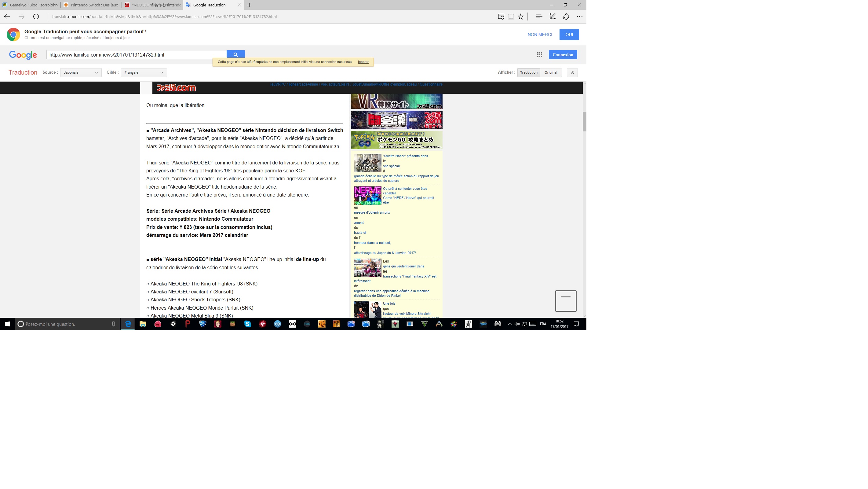
Task: Decline Chrome promo with NON MERCI
Action: point(540,35)
